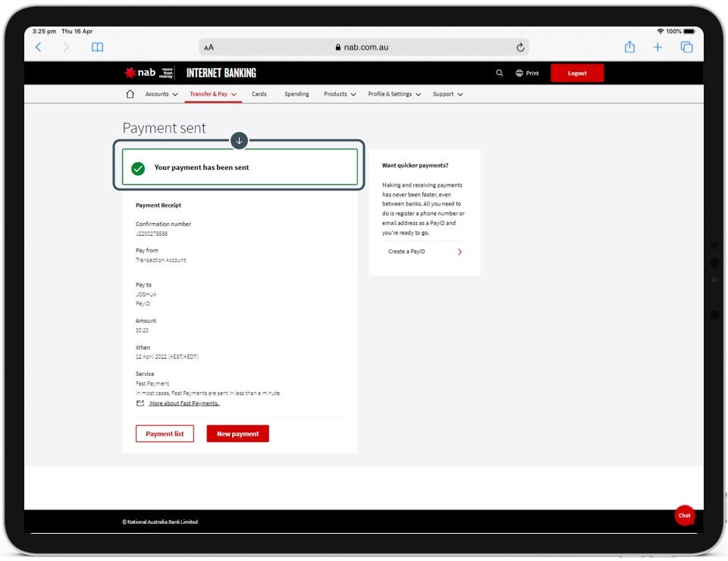Open the search magnifier icon

(x=499, y=74)
